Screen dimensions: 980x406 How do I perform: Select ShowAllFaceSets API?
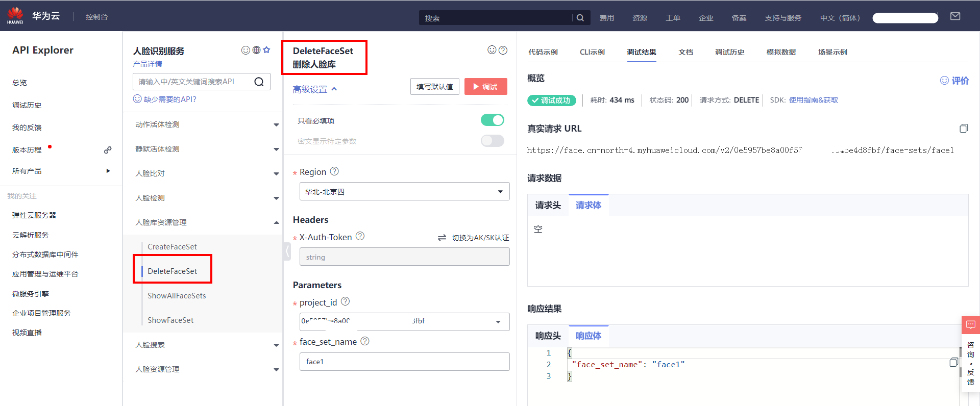pyautogui.click(x=177, y=296)
